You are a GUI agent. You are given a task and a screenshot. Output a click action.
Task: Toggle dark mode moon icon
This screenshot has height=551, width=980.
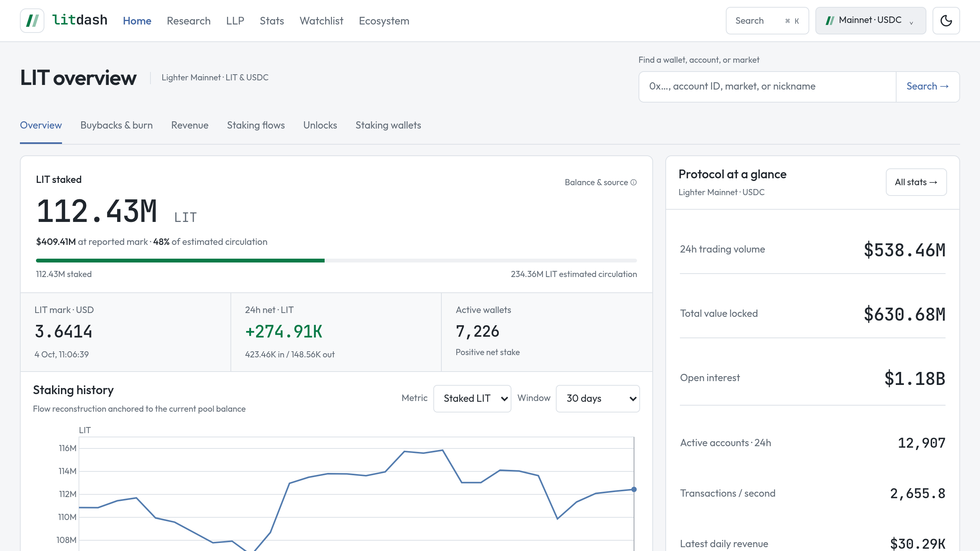946,21
